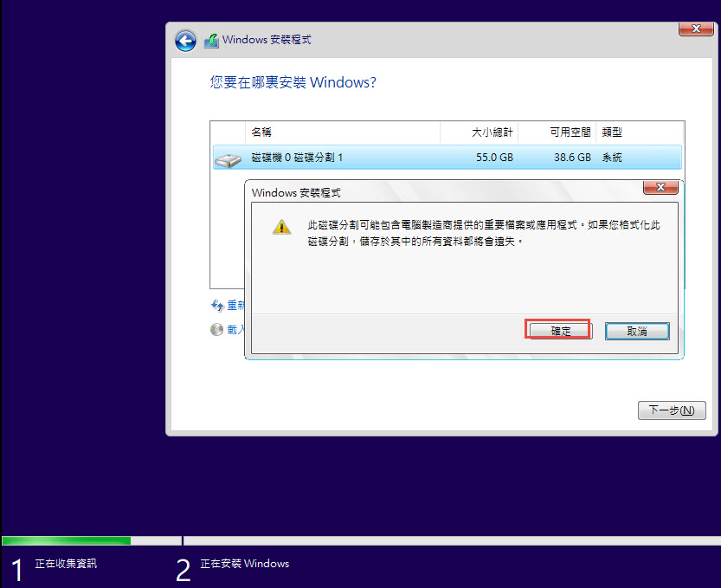Click the 55.0 GB total size value
721x588 pixels.
(x=494, y=158)
